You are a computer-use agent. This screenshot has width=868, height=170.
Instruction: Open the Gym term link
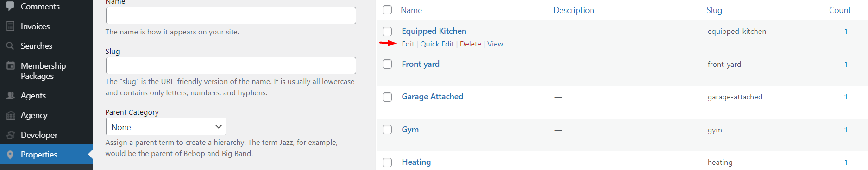[410, 130]
